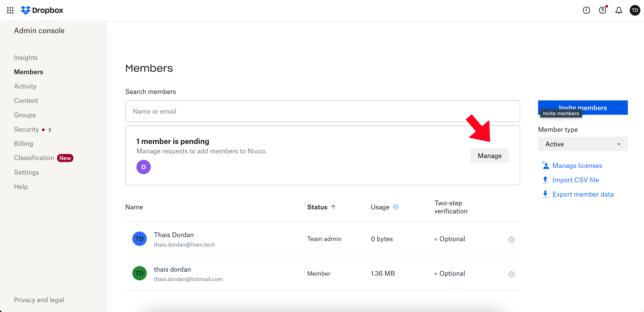Image resolution: width=644 pixels, height=312 pixels.
Task: Open the help question mark icon
Action: (602, 10)
